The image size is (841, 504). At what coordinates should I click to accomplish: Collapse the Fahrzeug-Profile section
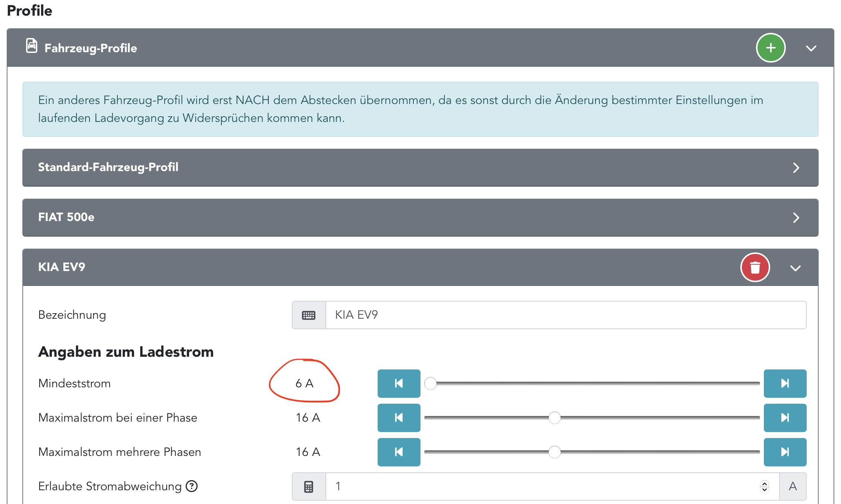pos(811,48)
